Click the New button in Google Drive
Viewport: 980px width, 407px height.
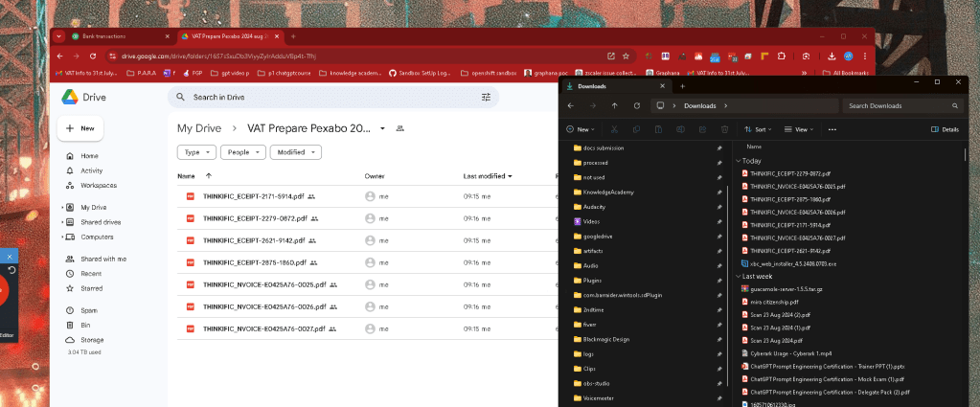(x=80, y=128)
